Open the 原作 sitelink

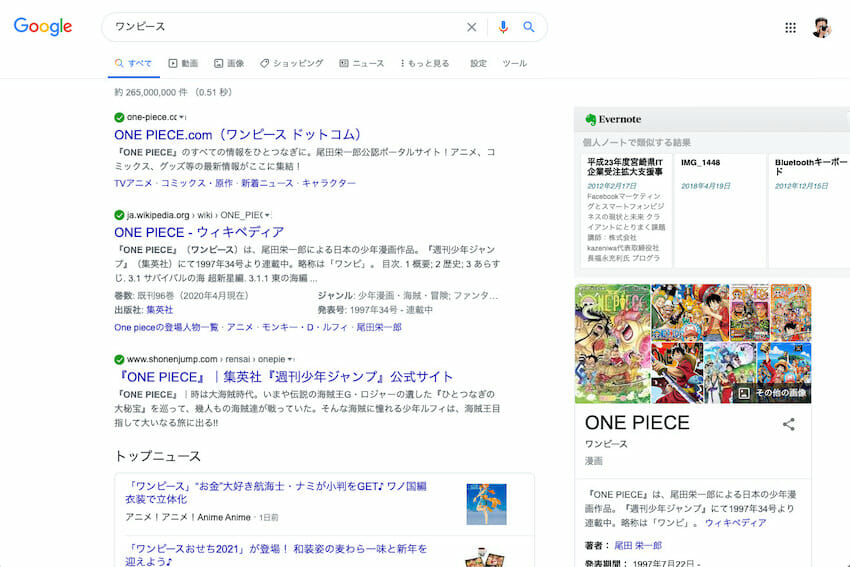click(x=224, y=183)
